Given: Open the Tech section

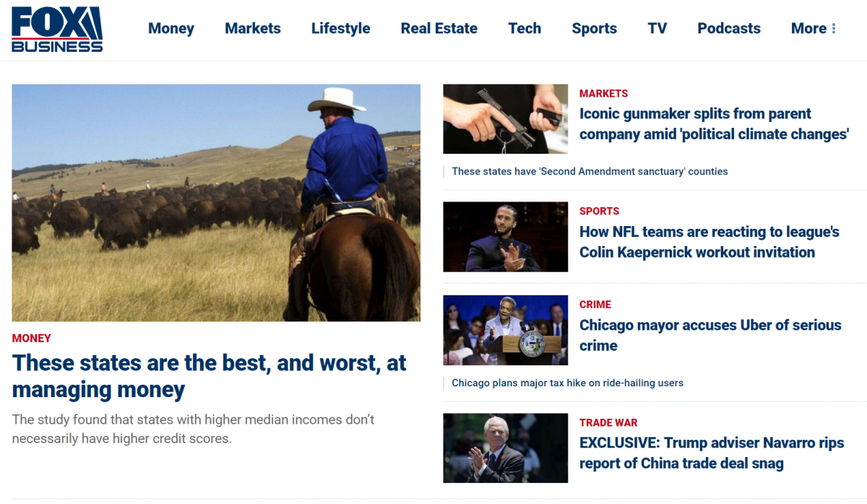Looking at the screenshot, I should 525,29.
